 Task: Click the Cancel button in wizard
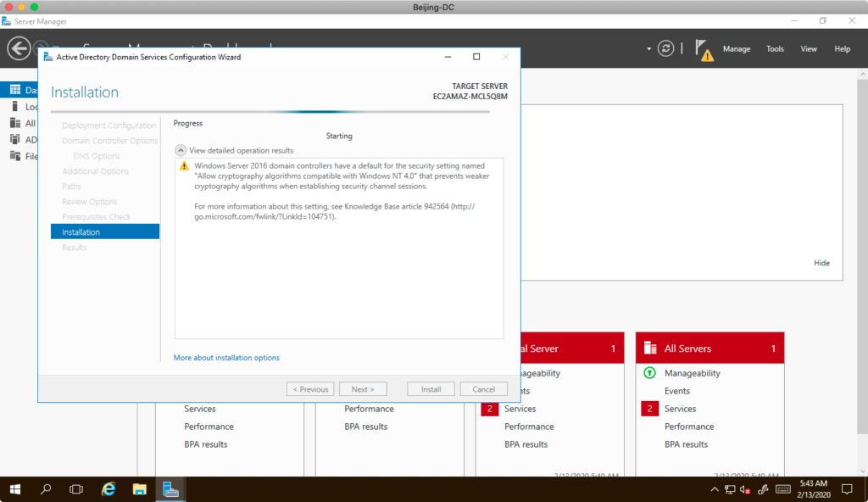coord(483,389)
